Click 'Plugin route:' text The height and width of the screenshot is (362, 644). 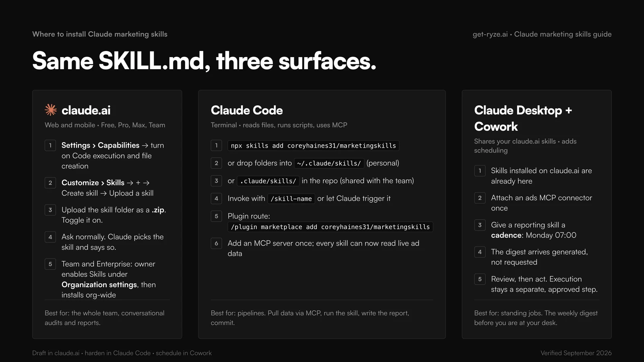(x=249, y=216)
